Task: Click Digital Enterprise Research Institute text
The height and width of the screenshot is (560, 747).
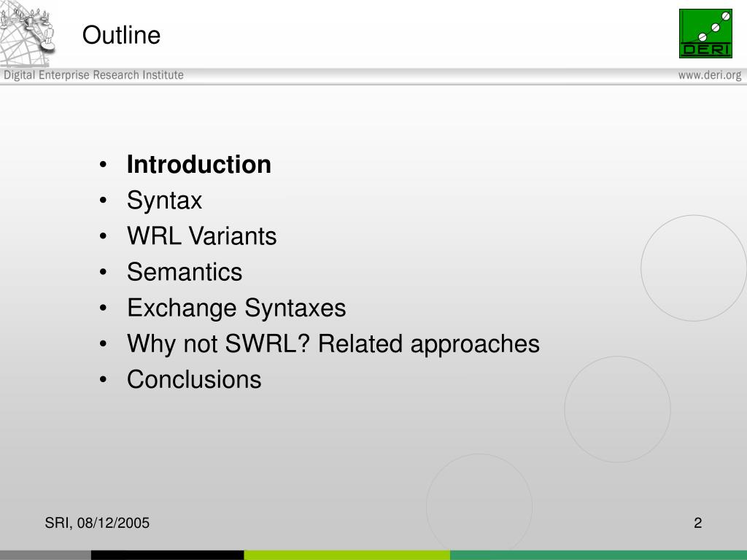Action: point(93,75)
